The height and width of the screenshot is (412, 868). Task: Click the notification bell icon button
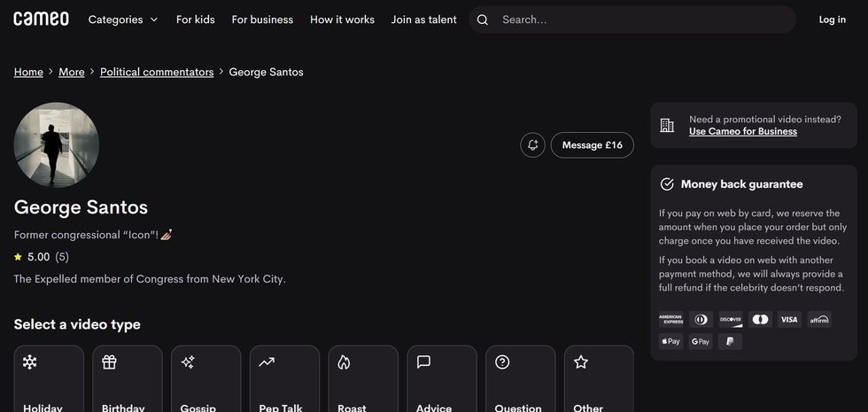pyautogui.click(x=532, y=145)
